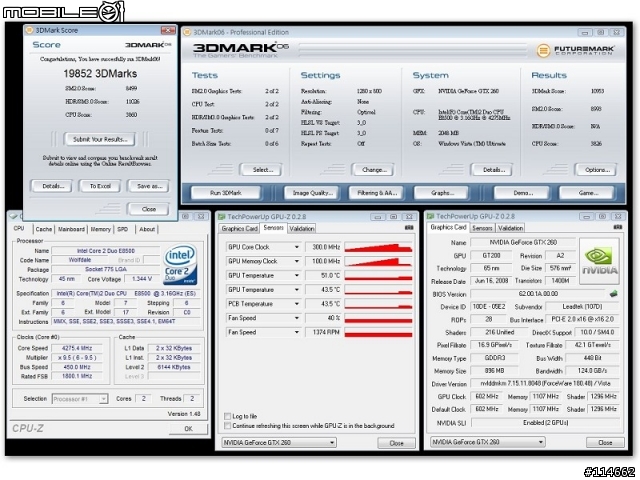This screenshot has height=480, width=640.
Task: Open the Fan Speed RPM dropdown (1374 RPM)
Action: tap(297, 332)
